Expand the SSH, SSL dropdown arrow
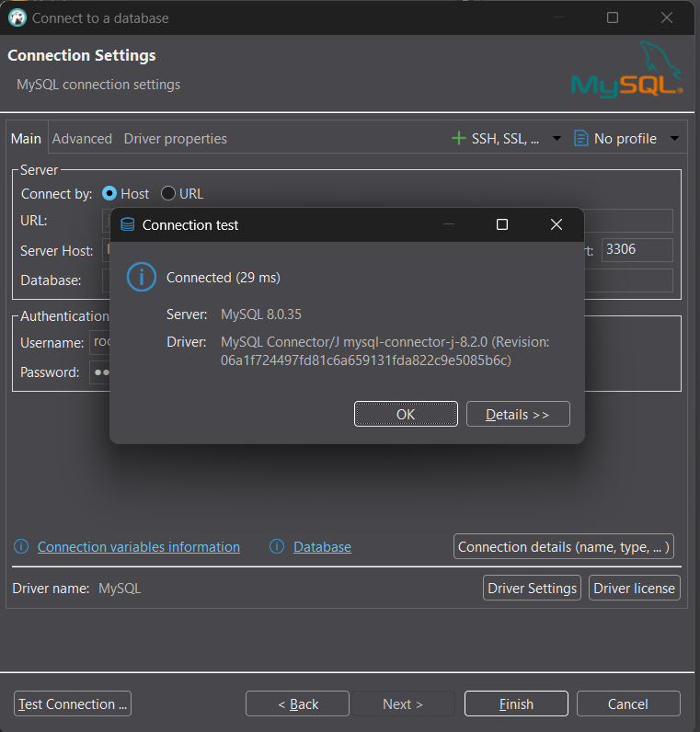700x732 pixels. 557,138
